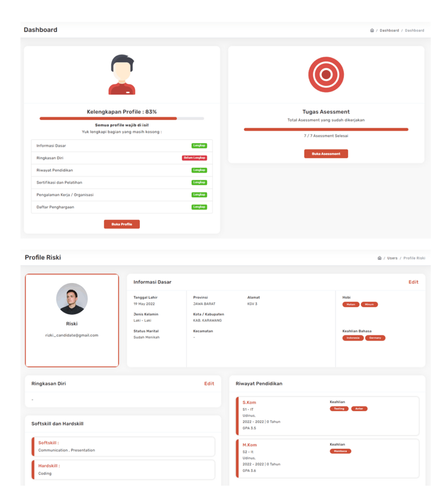
Task: Click Riski's profile photo
Action: coord(72,299)
